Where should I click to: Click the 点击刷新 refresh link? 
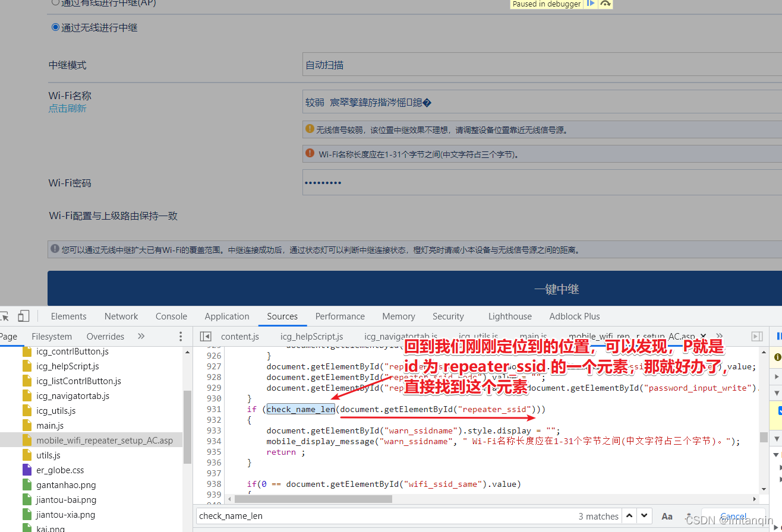67,108
